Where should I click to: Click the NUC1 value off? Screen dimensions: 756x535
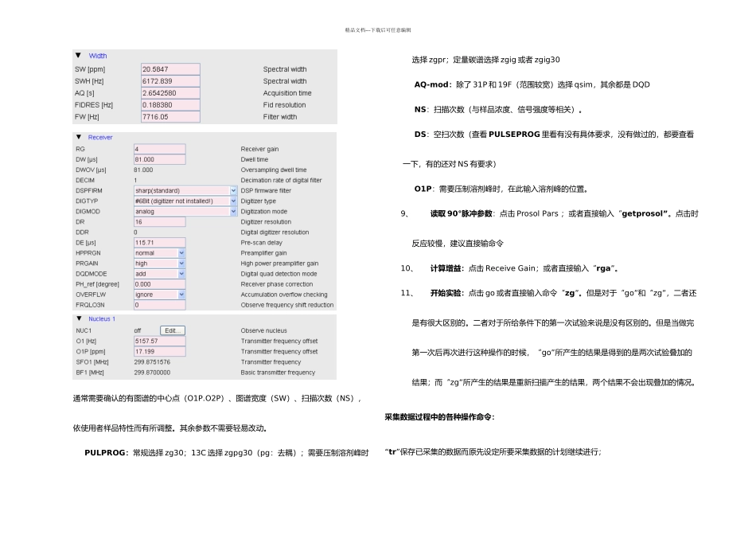point(138,330)
